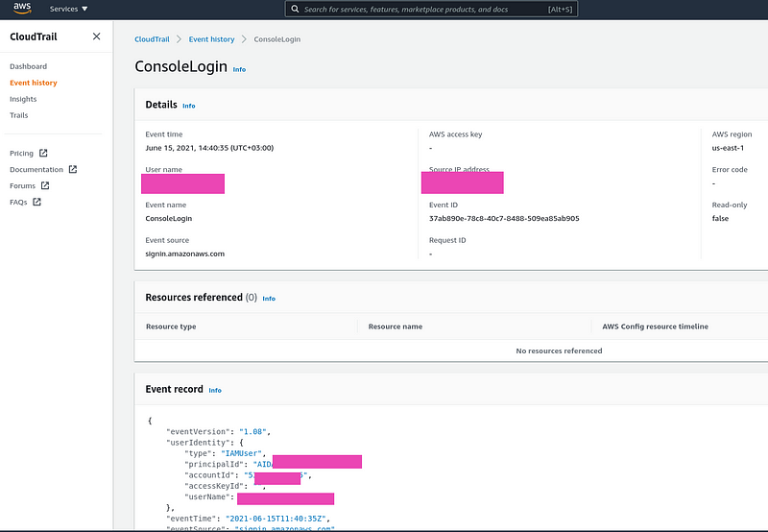Open the FAQs link
This screenshot has width=768, height=532.
[18, 202]
